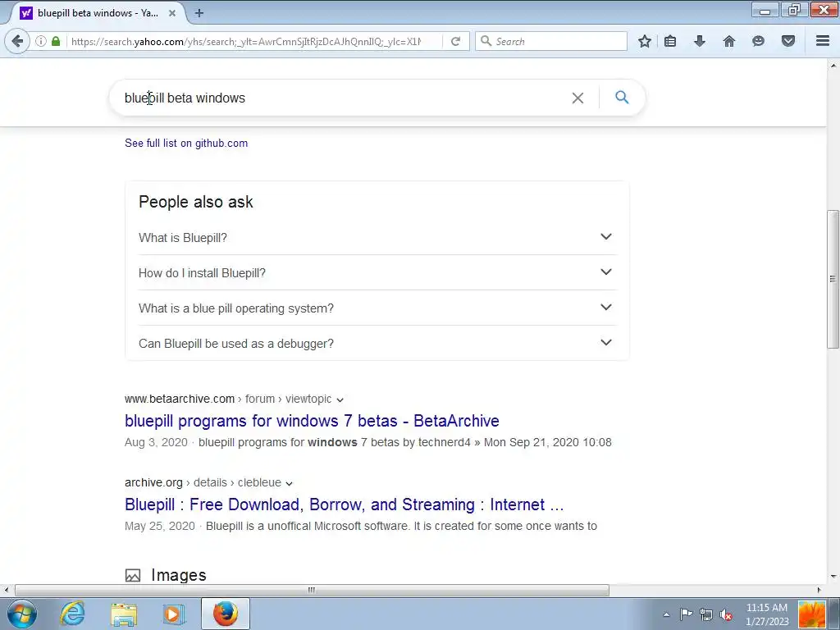Viewport: 840px width, 630px height.
Task: Save to Pocket icon
Action: pyautogui.click(x=787, y=41)
